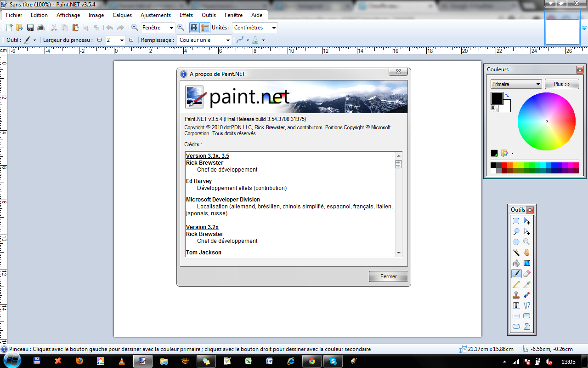Screen dimensions: 588x368
Task: Open Firefox from the taskbar
Action: tap(79, 361)
